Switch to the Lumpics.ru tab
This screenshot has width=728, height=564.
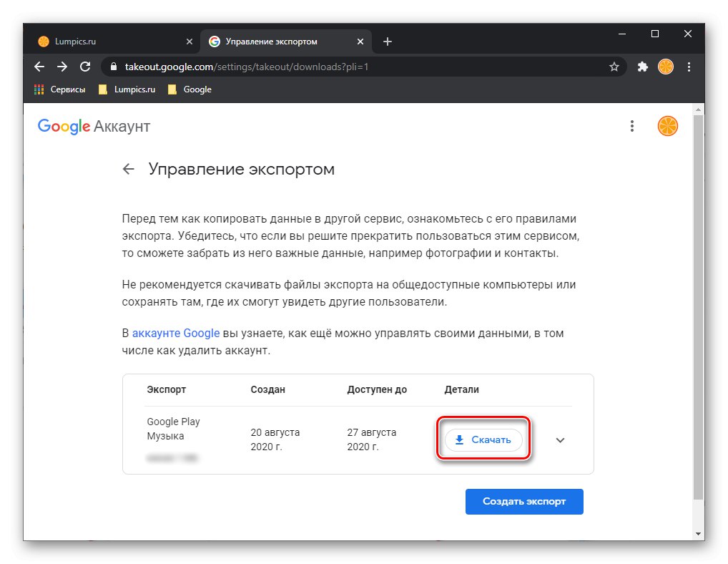tap(112, 42)
